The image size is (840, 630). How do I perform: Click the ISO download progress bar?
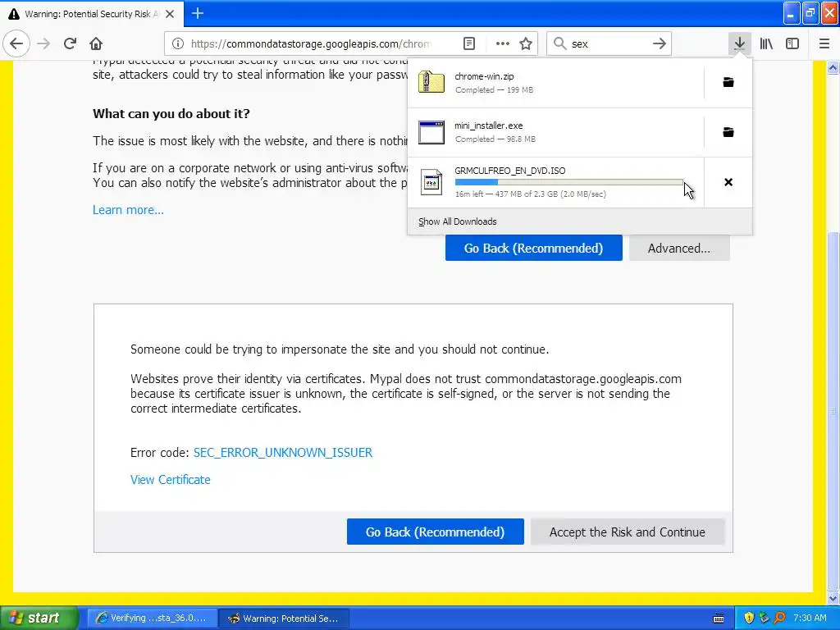point(569,182)
